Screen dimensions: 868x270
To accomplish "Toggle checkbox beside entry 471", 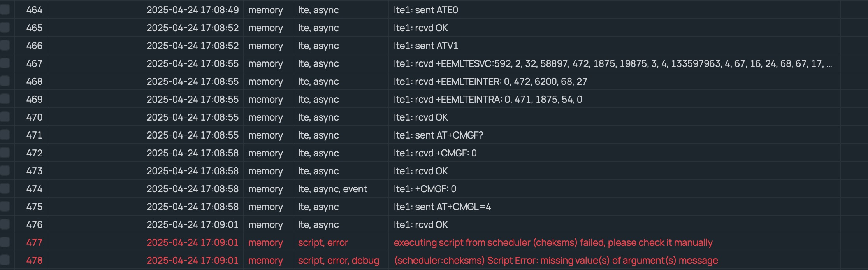I will click(5, 135).
